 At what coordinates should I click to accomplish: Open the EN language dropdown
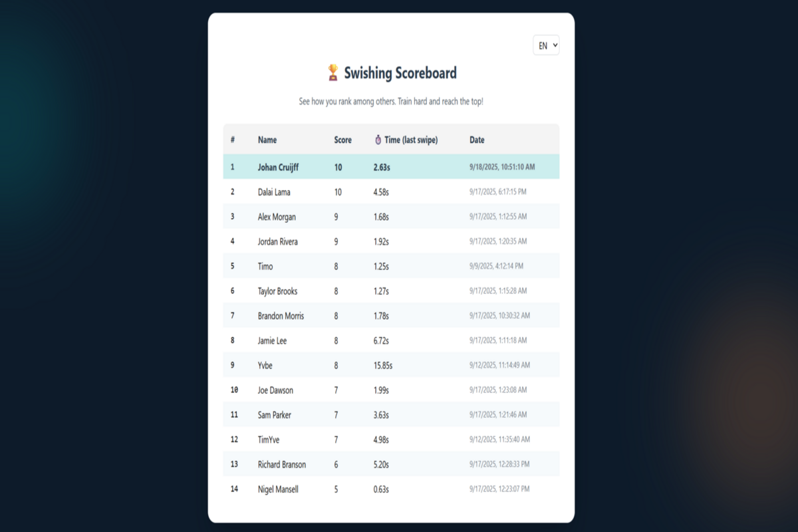point(546,45)
